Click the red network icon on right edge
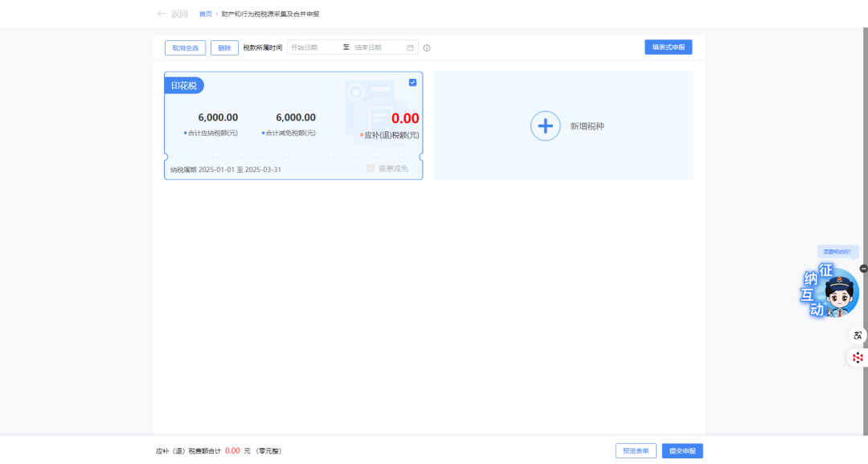Screen dimensions: 868x464 [858, 357]
